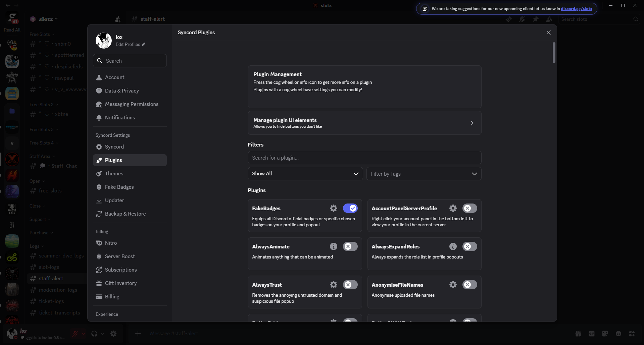Open the Show All filter dropdown
644x345 pixels.
click(x=305, y=174)
